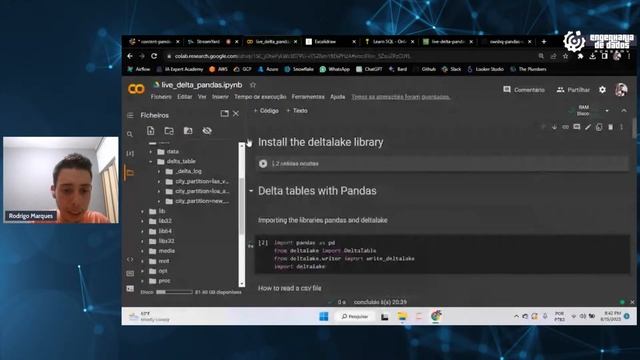Open the Ajuda menu
Image resolution: width=640 pixels, height=360 pixels.
pos(338,97)
